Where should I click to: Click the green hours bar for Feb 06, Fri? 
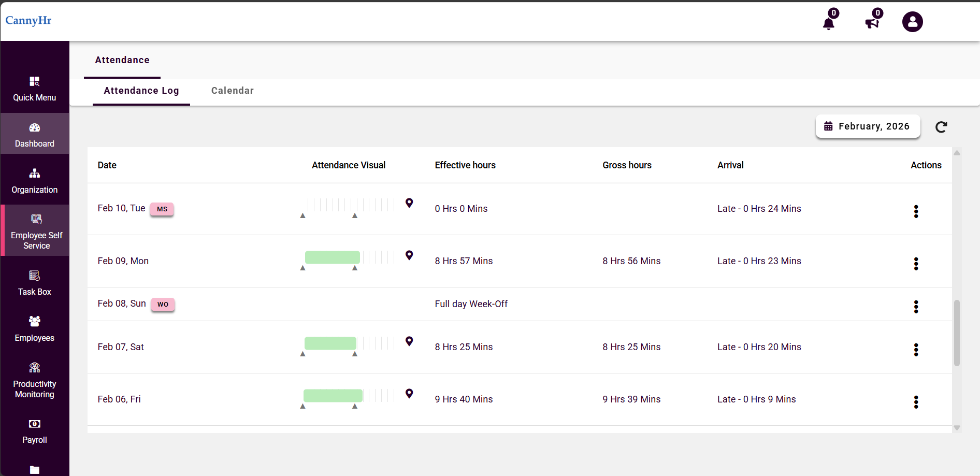[333, 396]
